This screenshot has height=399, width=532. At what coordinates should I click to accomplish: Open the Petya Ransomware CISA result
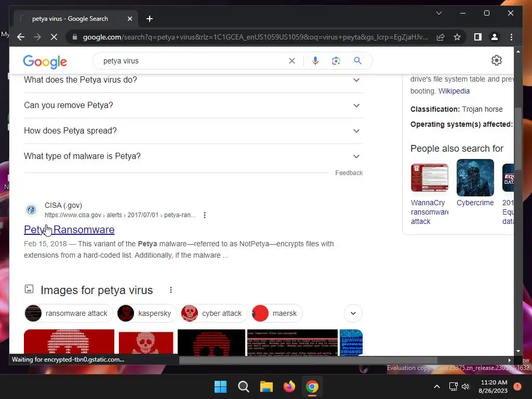point(69,230)
